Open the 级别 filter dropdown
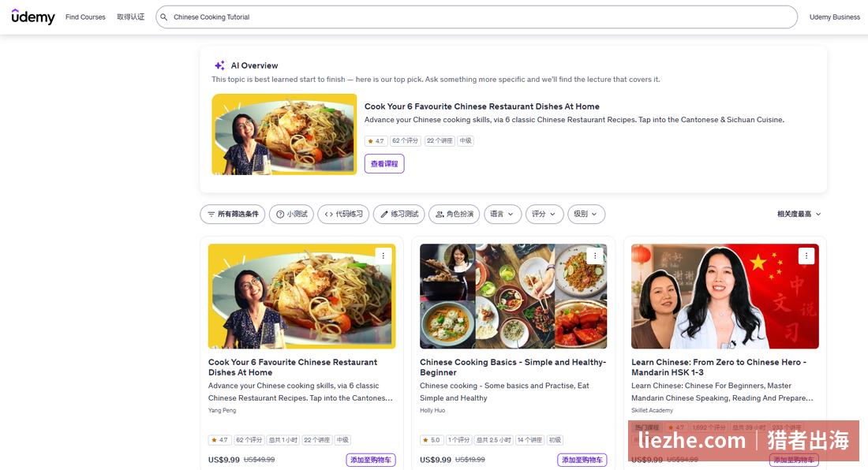 click(x=586, y=214)
